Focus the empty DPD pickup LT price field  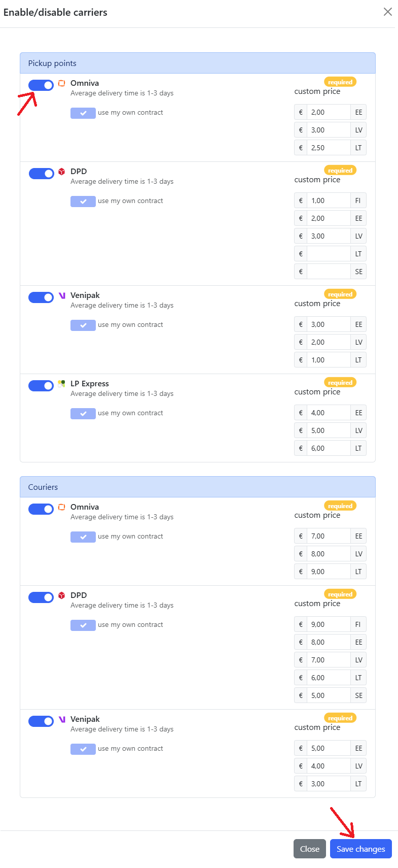329,254
